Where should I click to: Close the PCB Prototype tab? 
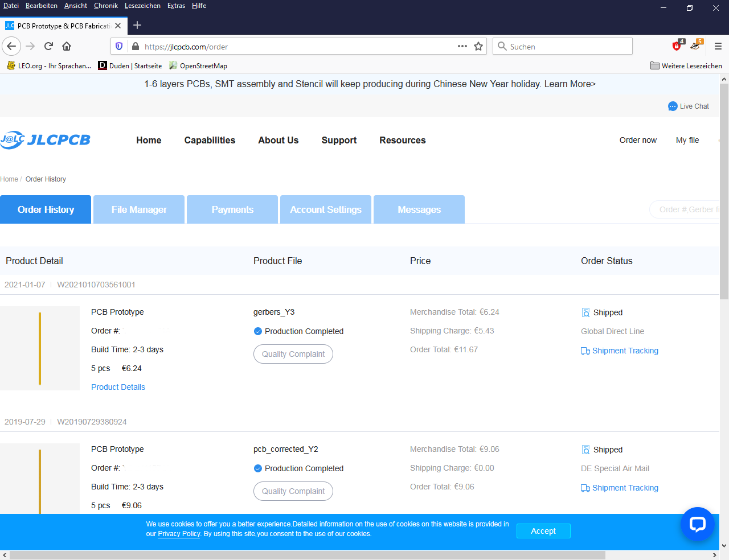coord(118,26)
